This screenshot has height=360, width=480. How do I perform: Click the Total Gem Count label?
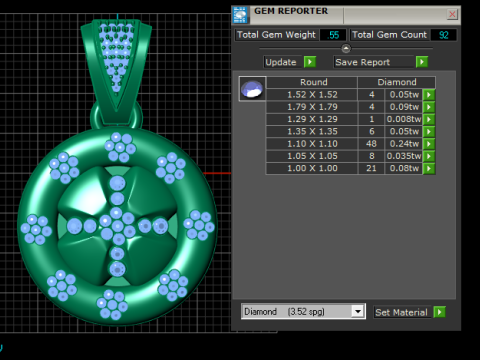pos(389,35)
